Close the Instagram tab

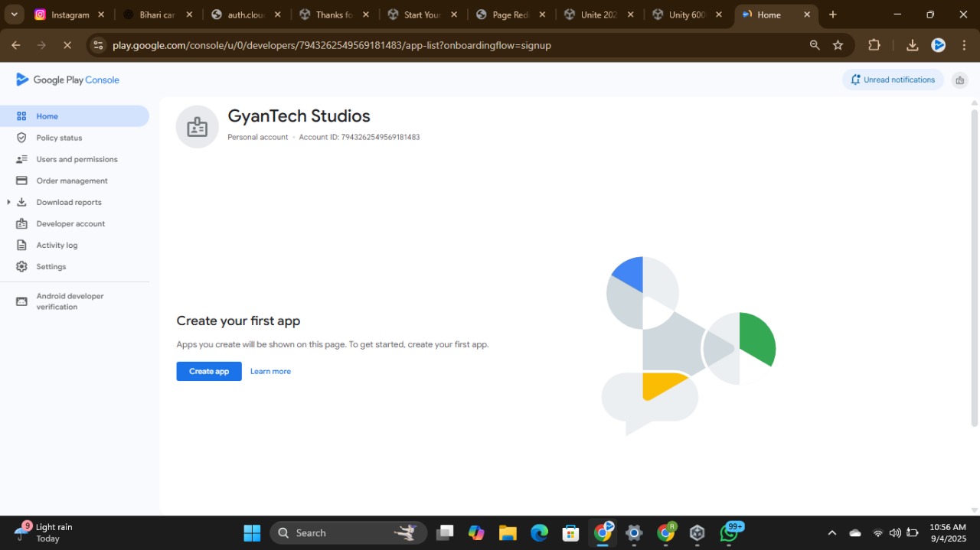tap(101, 15)
